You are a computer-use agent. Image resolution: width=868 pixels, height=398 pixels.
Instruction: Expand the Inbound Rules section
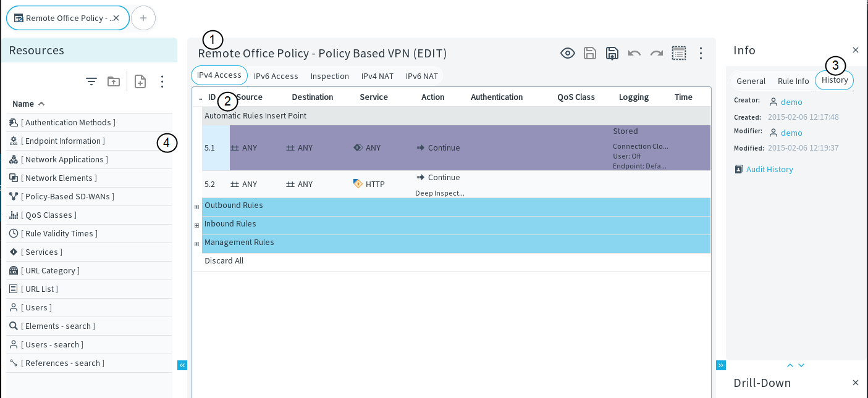[x=197, y=225]
